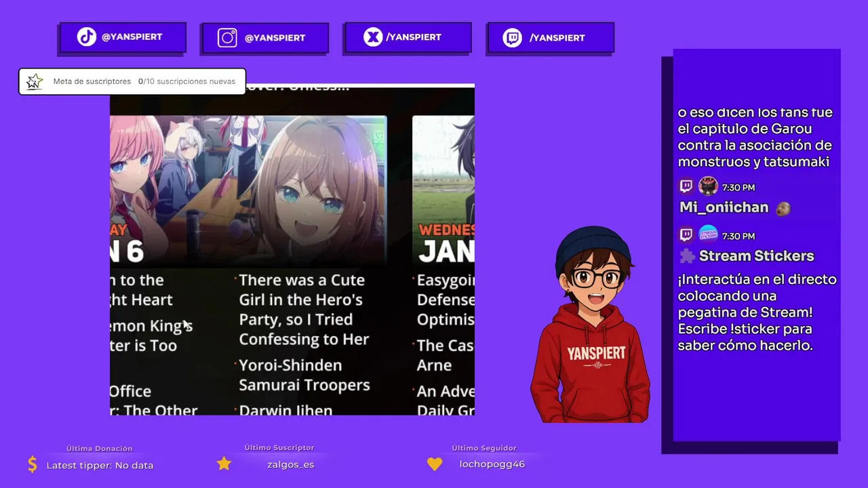Image resolution: width=868 pixels, height=488 pixels.
Task: Click the 7:30 PM timestamp of Mi_oniichan
Action: (x=738, y=188)
